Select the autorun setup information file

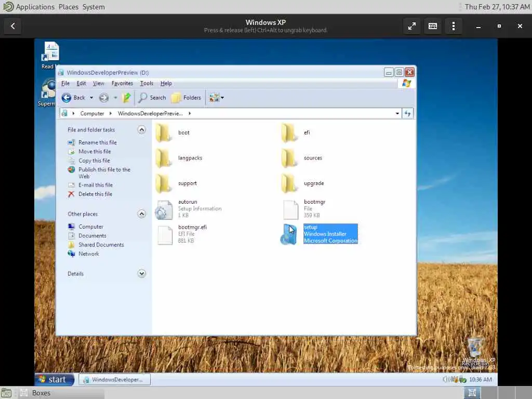pyautogui.click(x=188, y=209)
